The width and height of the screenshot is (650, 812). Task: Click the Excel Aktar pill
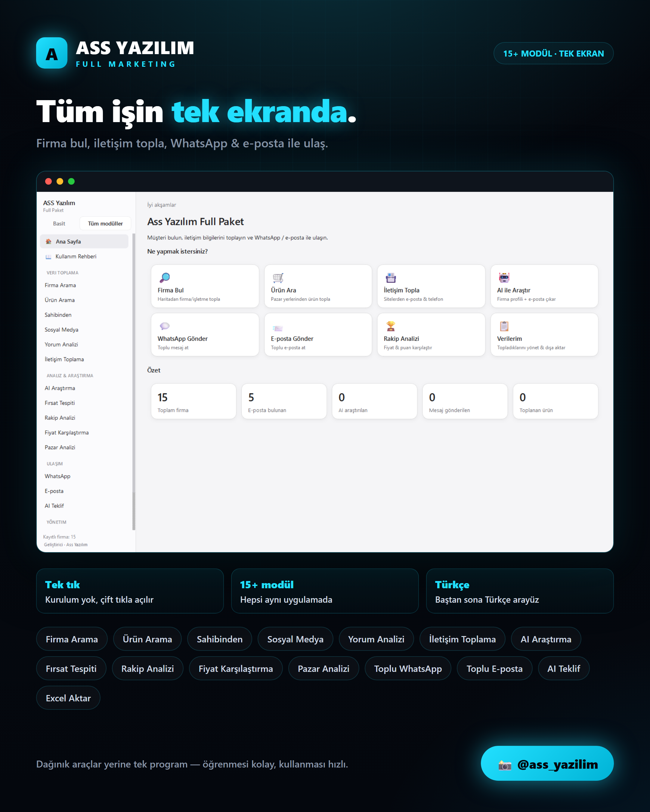68,698
